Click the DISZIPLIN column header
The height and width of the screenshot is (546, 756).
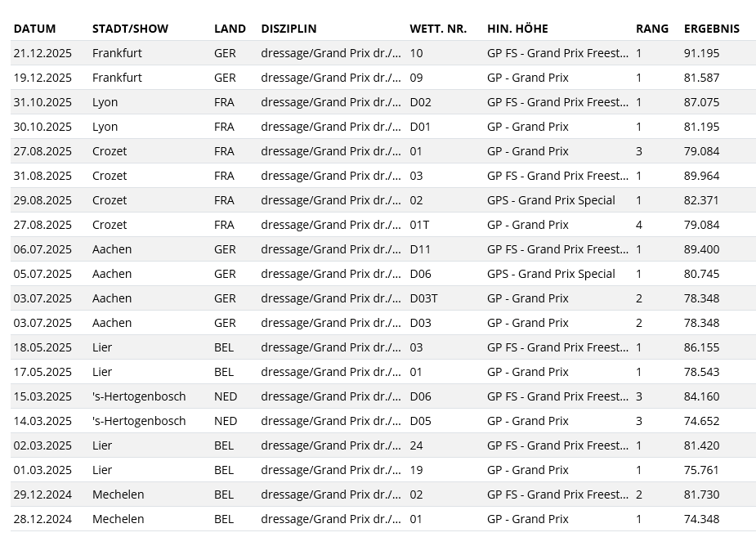[289, 29]
